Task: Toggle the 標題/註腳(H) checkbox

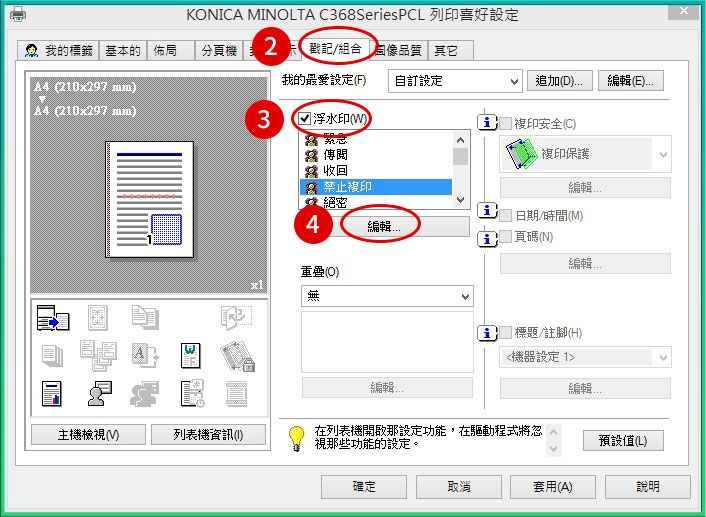Action: pyautogui.click(x=506, y=332)
